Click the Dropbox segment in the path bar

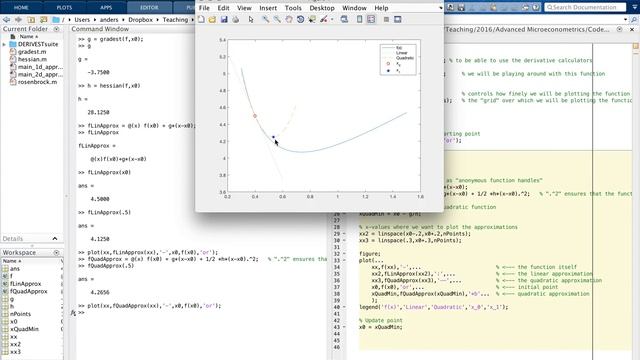coord(140,20)
